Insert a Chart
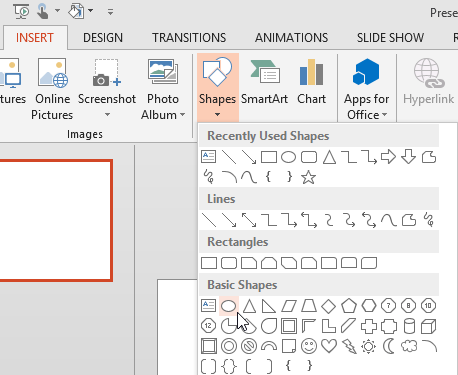 tap(311, 83)
